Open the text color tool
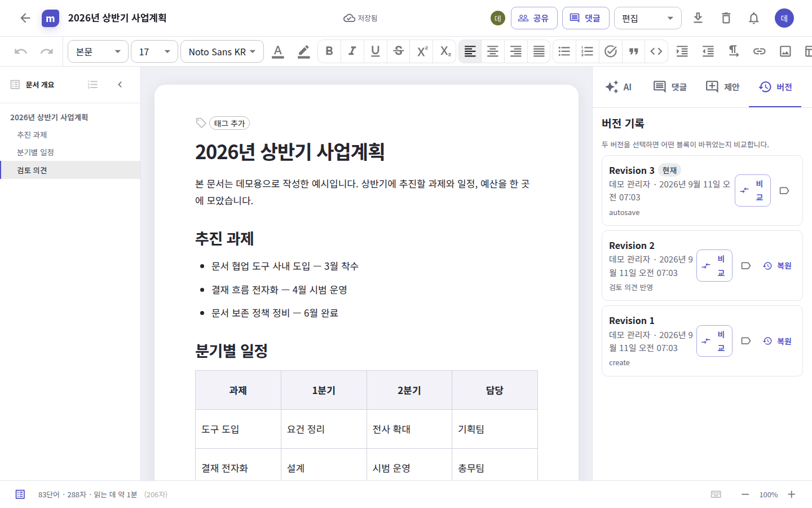812x508 pixels. 278,51
